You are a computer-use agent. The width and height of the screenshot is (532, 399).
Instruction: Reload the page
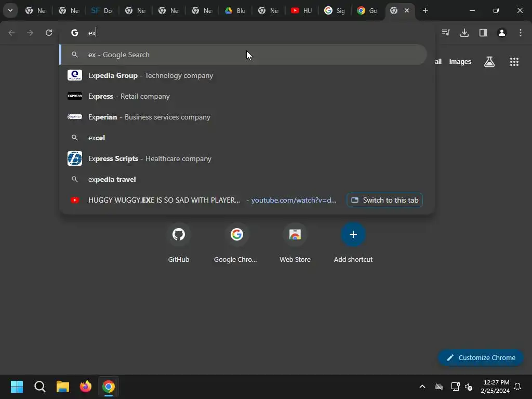49,33
